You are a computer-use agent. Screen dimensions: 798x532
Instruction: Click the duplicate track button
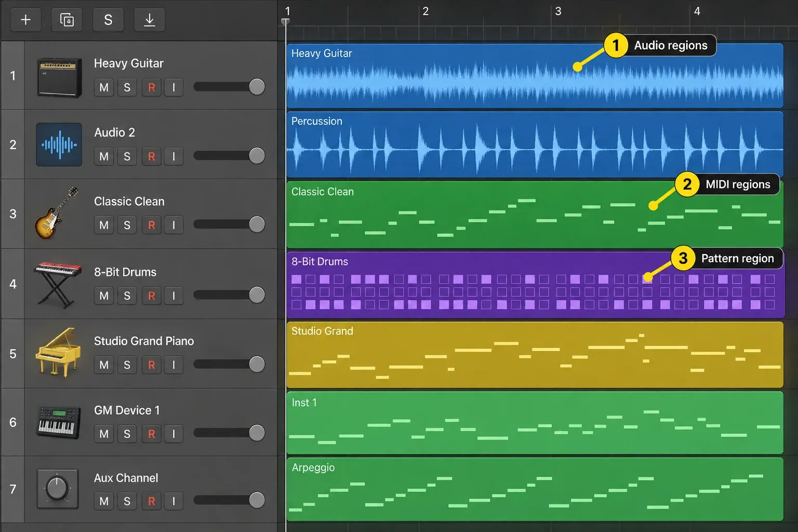click(x=67, y=20)
